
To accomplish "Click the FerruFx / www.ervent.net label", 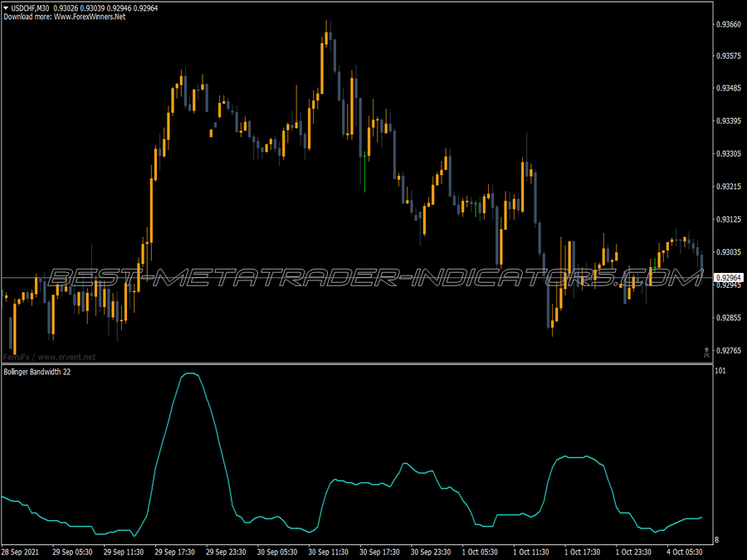I will 49,357.
